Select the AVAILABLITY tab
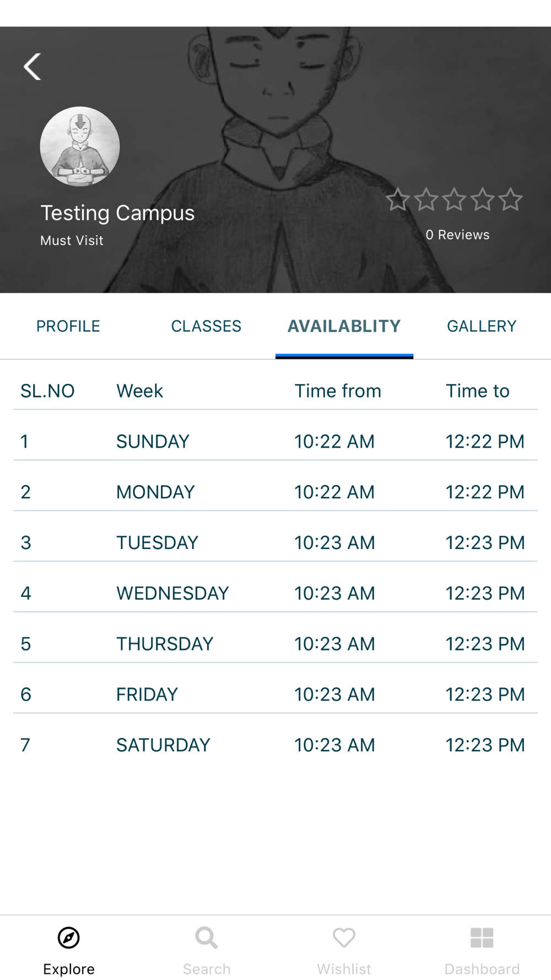The width and height of the screenshot is (551, 980). tap(344, 326)
